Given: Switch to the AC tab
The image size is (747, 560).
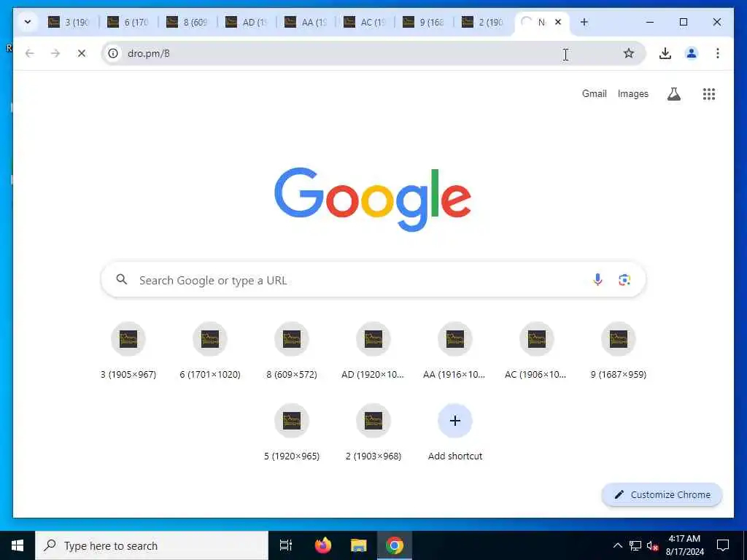Looking at the screenshot, I should [365, 22].
